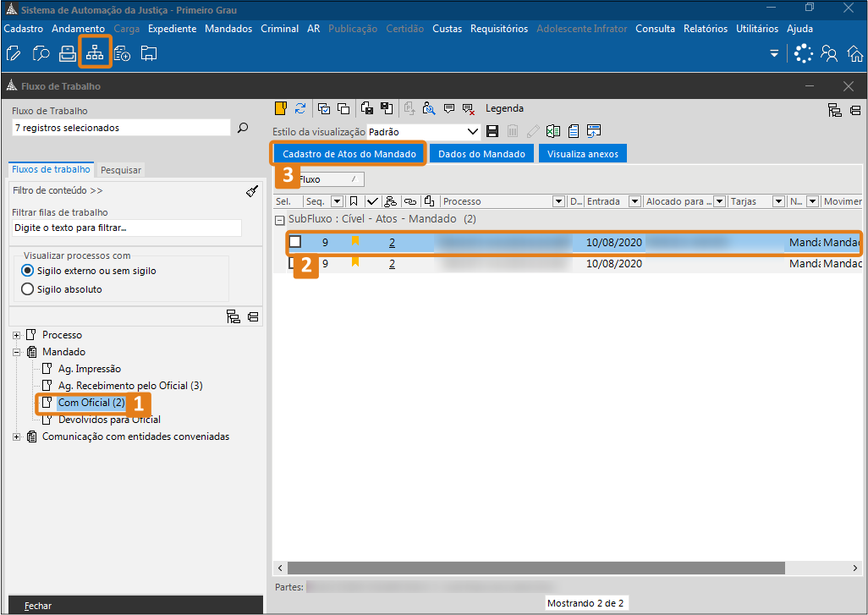Click the refresh arrows icon in the workflow toolbar
This screenshot has width=868, height=615.
[300, 108]
